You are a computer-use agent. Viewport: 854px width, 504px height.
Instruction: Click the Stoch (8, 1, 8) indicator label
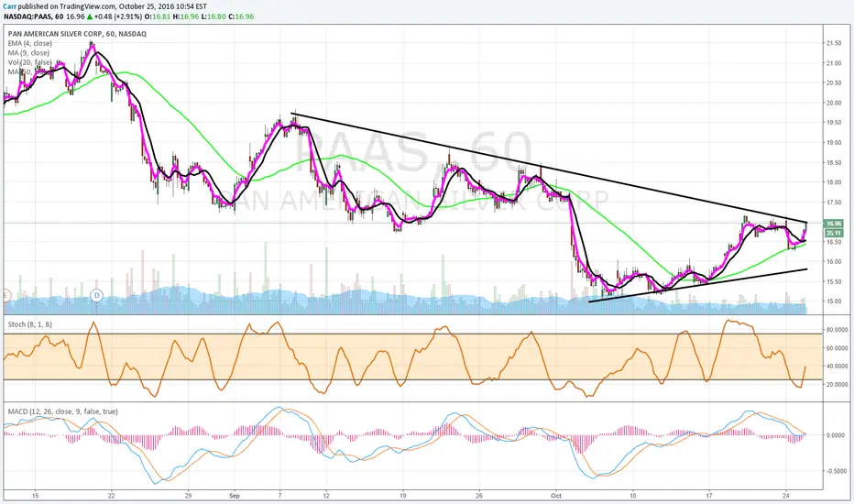(30, 324)
